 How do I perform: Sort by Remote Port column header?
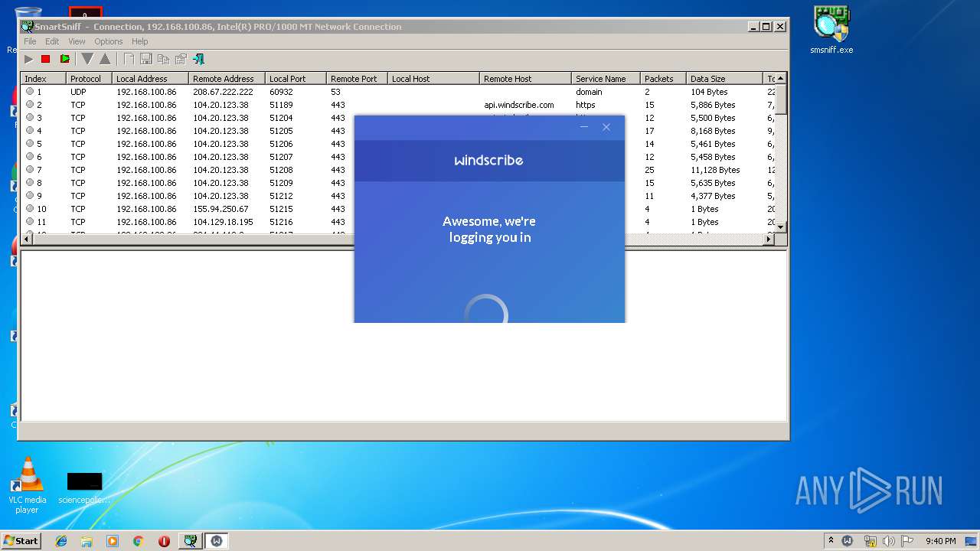pyautogui.click(x=358, y=79)
